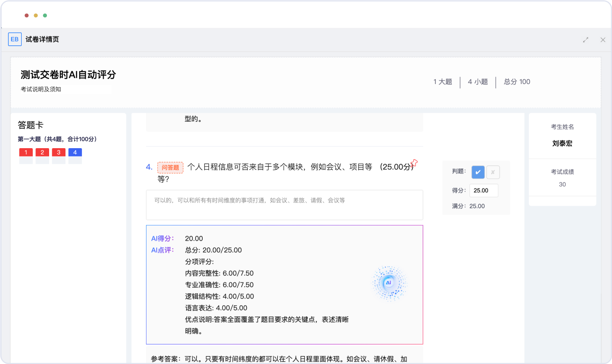Click the animated AI orb icon

tap(389, 283)
